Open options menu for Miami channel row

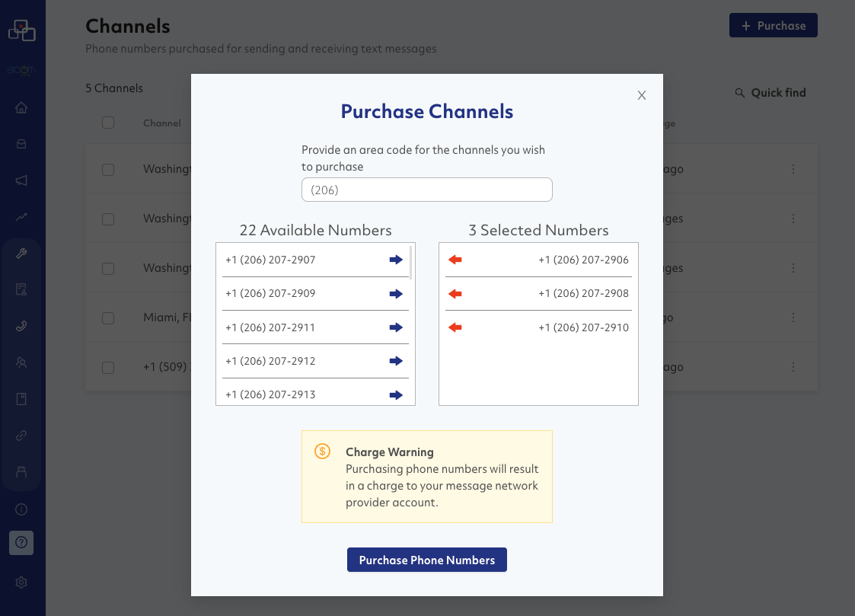793,318
